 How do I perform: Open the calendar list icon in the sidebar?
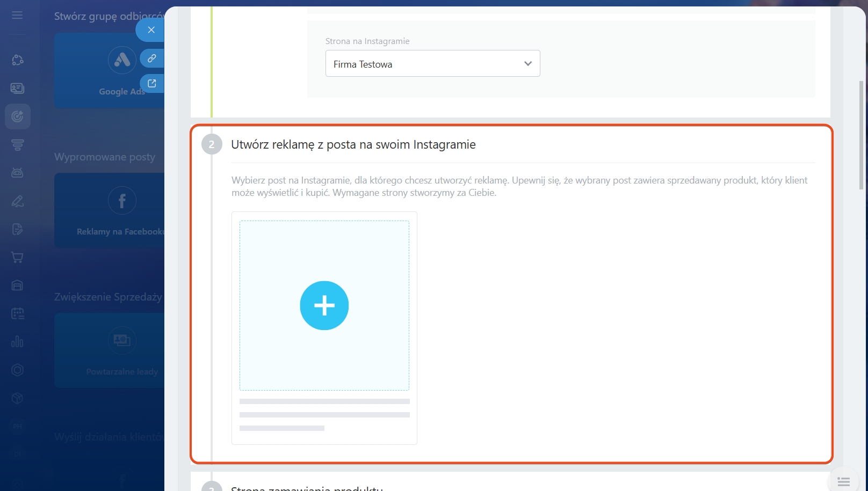tap(17, 313)
